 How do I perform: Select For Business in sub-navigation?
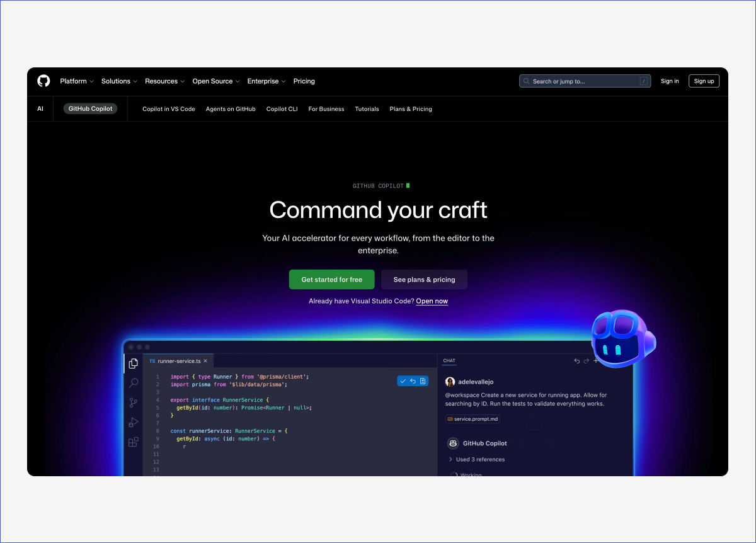pos(326,109)
